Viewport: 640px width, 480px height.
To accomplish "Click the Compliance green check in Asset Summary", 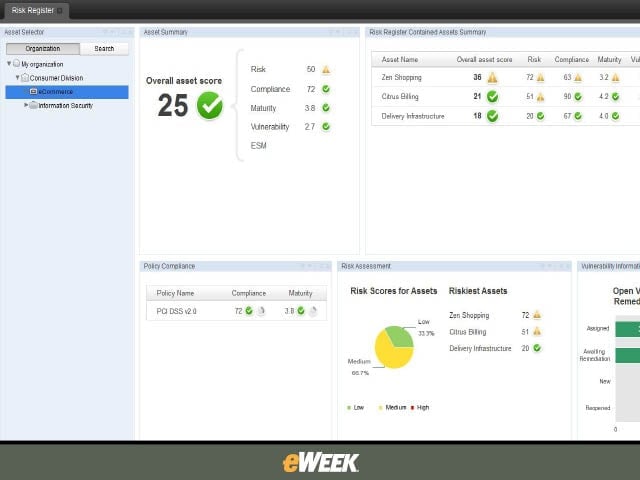I will pos(326,89).
